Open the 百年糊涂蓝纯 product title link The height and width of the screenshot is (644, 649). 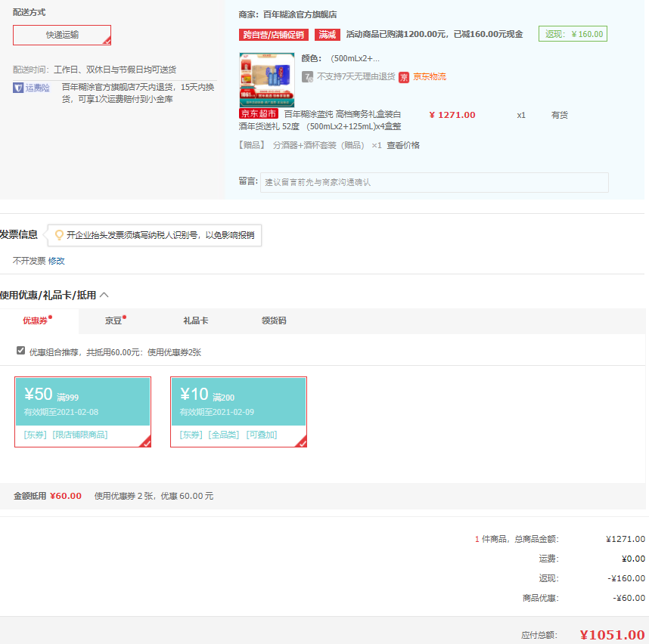pos(320,120)
